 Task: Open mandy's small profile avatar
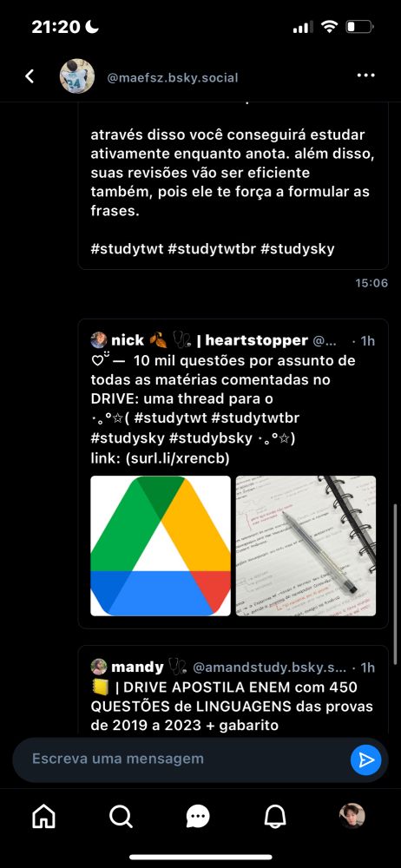tap(99, 667)
